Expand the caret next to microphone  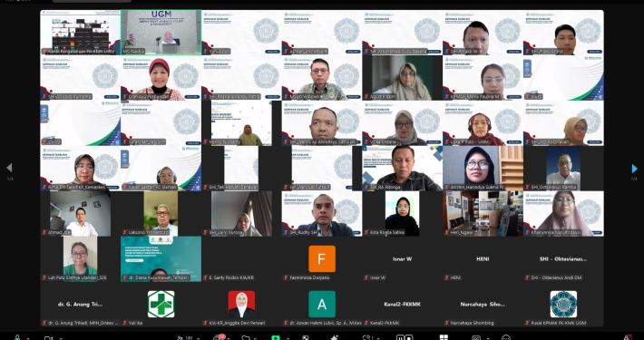[x=28, y=338]
